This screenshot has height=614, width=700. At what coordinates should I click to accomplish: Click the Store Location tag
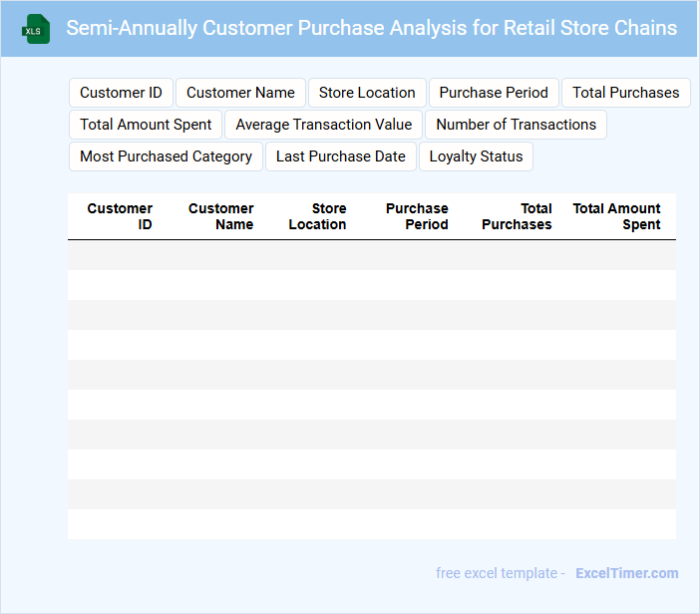point(367,93)
